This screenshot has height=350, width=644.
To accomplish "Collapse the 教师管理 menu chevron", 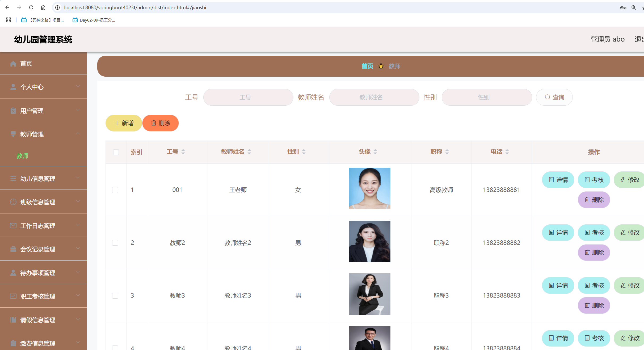I will tap(78, 133).
